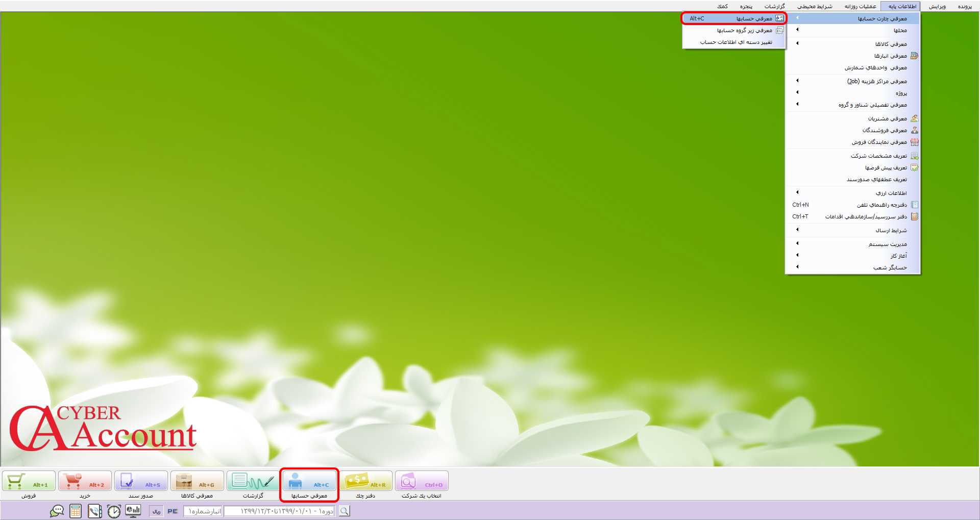Open the دفتر چك (Alt+R) toolbar icon
The image size is (980, 520).
365,481
